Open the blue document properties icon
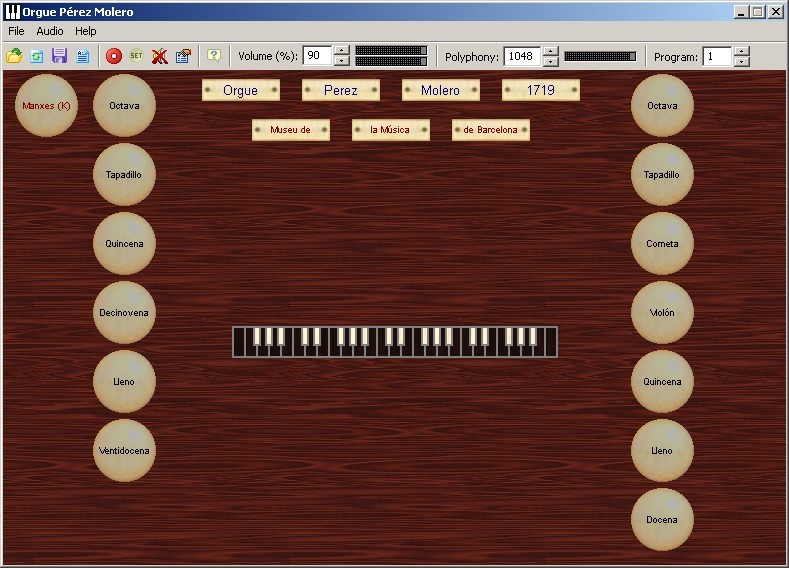The height and width of the screenshot is (568, 789). pyautogui.click(x=83, y=56)
